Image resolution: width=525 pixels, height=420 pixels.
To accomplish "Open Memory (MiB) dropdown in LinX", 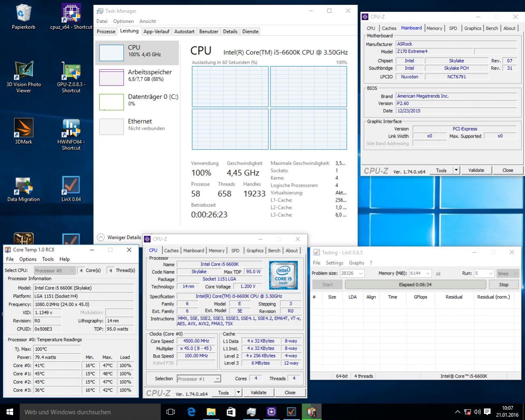I will 420,273.
